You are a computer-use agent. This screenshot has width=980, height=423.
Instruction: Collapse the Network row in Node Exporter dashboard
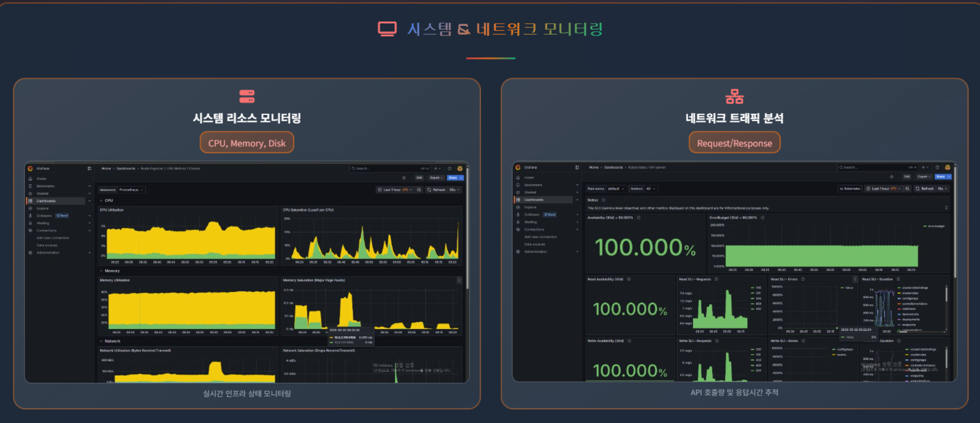point(110,341)
